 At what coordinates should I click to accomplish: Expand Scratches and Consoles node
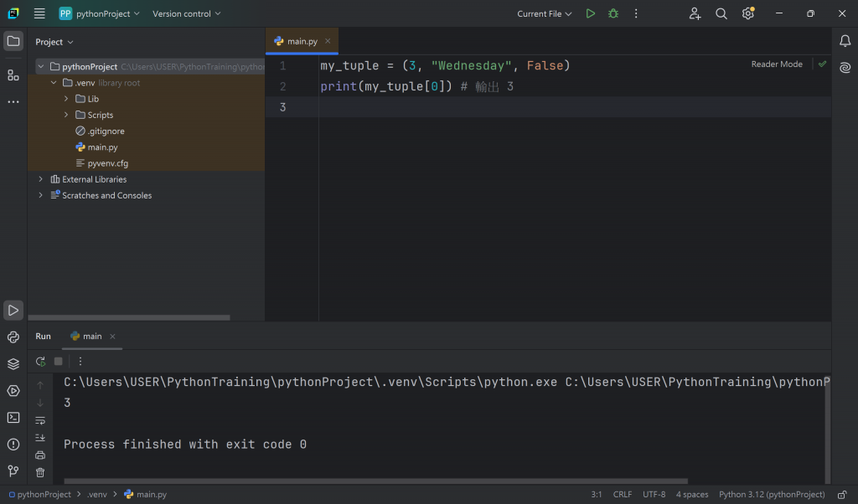[x=40, y=196]
